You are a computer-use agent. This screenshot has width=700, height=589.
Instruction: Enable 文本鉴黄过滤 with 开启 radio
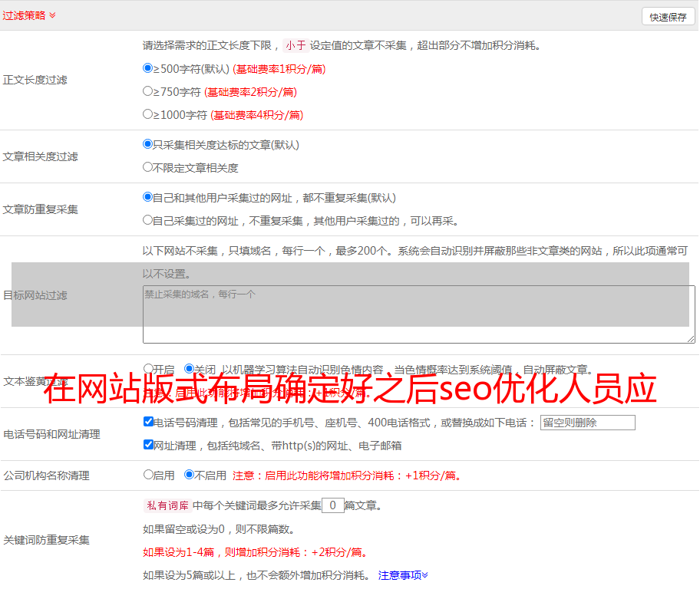(148, 369)
